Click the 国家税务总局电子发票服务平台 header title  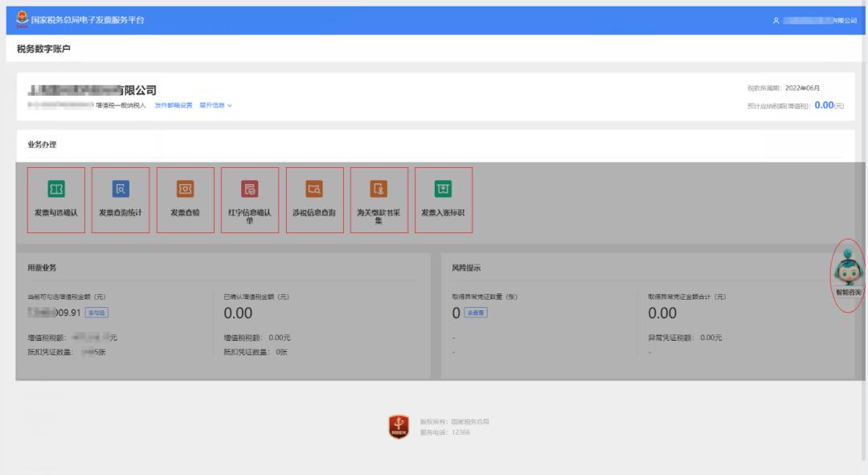(88, 19)
